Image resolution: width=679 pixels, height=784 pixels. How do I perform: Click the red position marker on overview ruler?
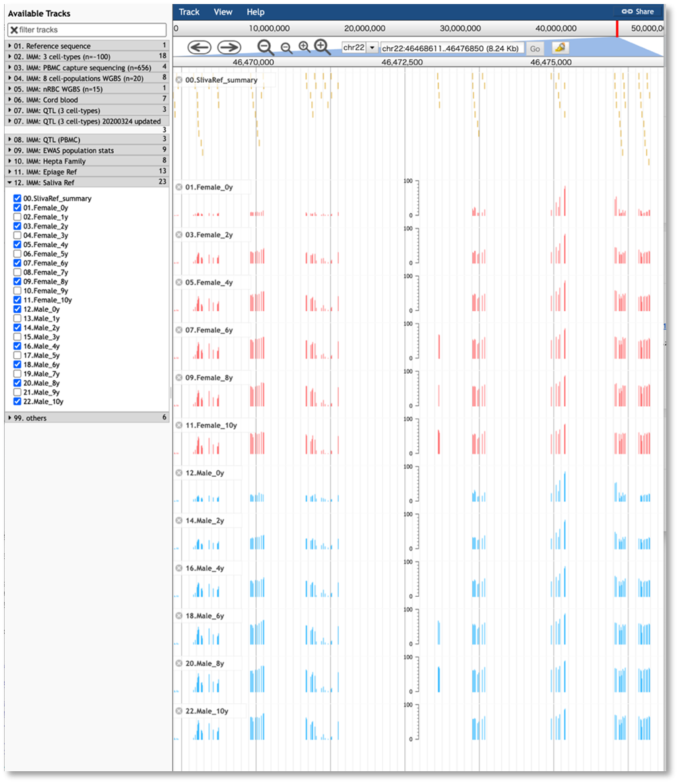tap(617, 28)
